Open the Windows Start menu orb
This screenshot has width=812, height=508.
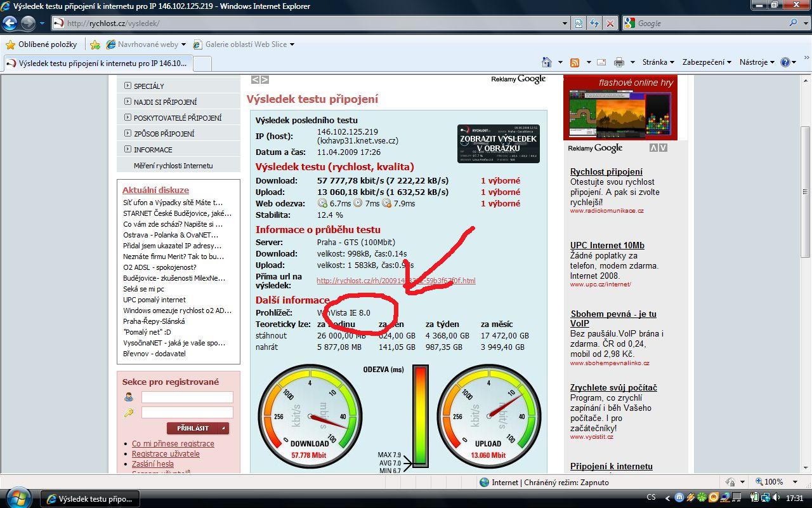[18, 496]
